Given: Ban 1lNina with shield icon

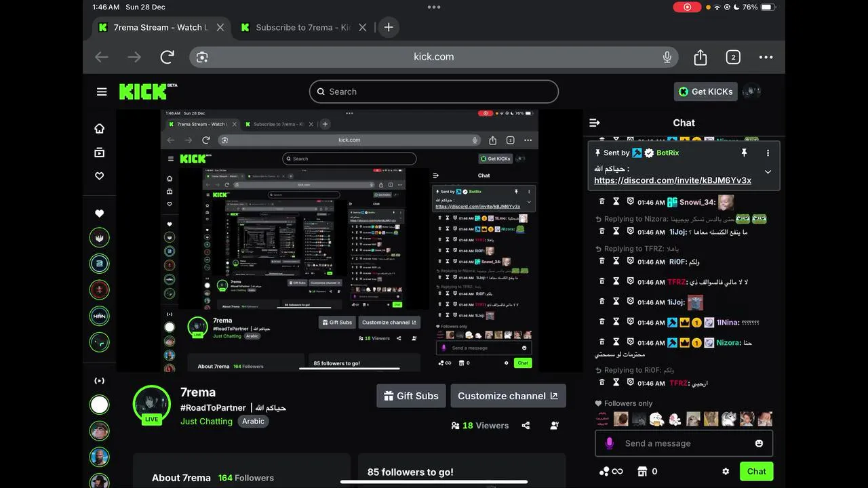Looking at the screenshot, I should (630, 322).
